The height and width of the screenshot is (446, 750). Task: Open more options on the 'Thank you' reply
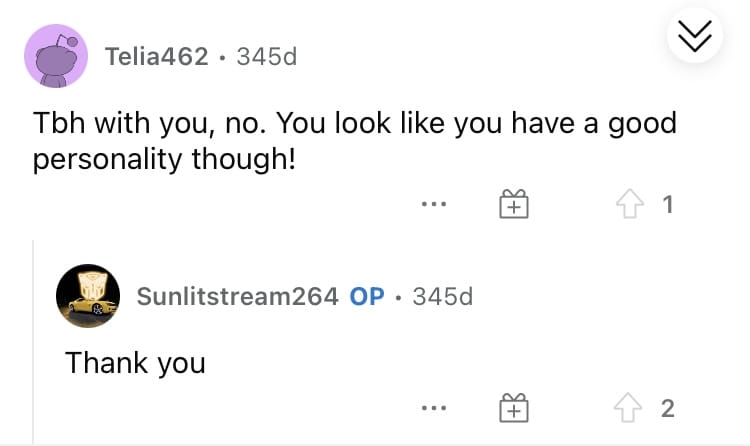click(x=434, y=408)
